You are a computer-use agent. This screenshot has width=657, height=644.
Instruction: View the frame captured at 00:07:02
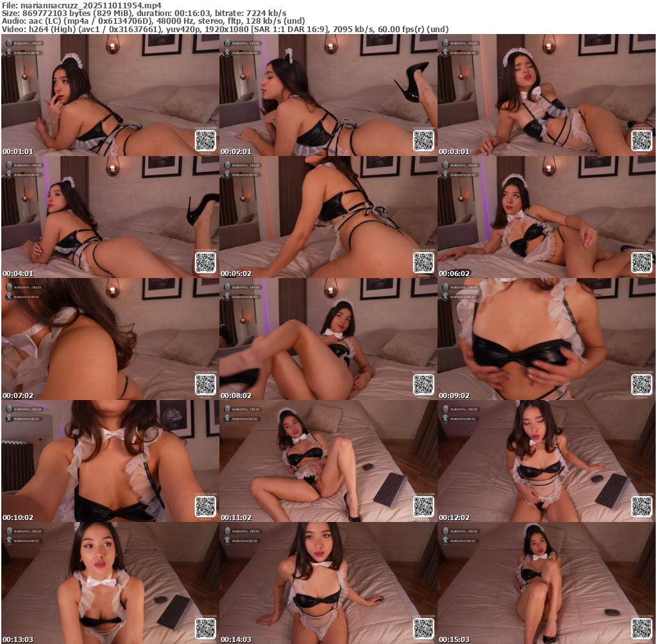click(110, 339)
